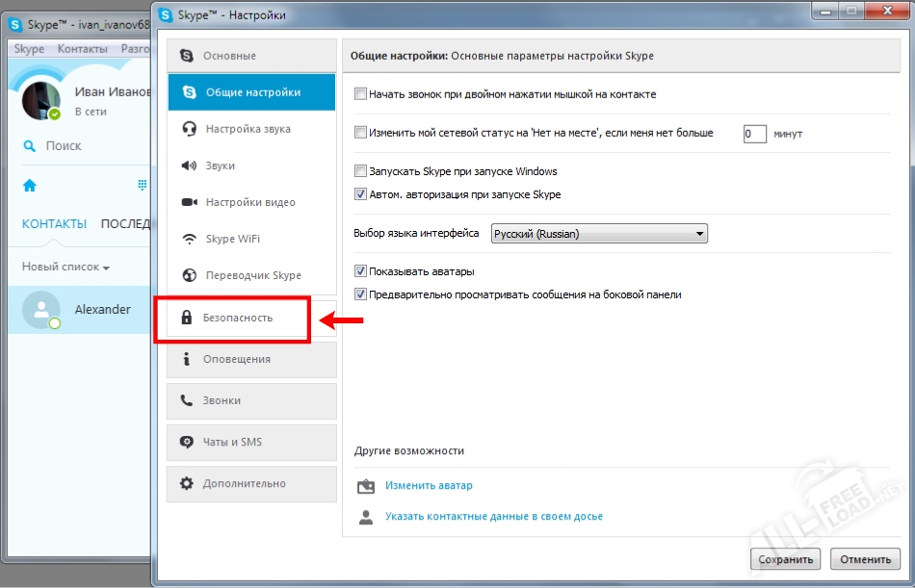Viewport: 915px width, 588px height.
Task: Click the minutes input field
Action: (x=755, y=134)
